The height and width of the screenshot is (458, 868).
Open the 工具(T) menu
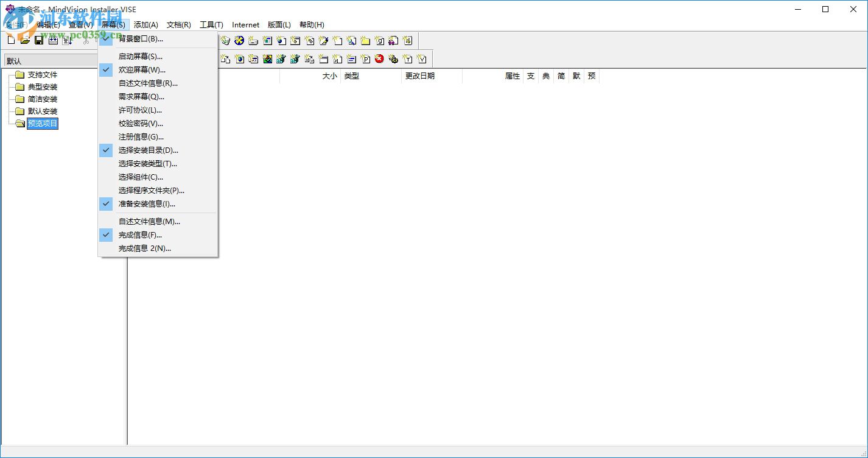coord(211,25)
